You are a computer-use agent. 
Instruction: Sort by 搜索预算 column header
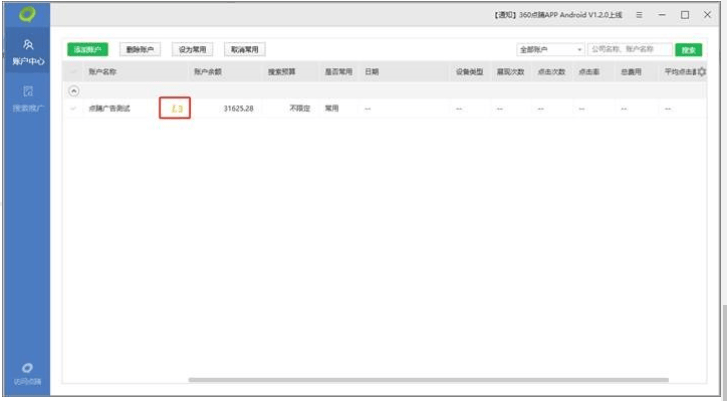click(281, 72)
